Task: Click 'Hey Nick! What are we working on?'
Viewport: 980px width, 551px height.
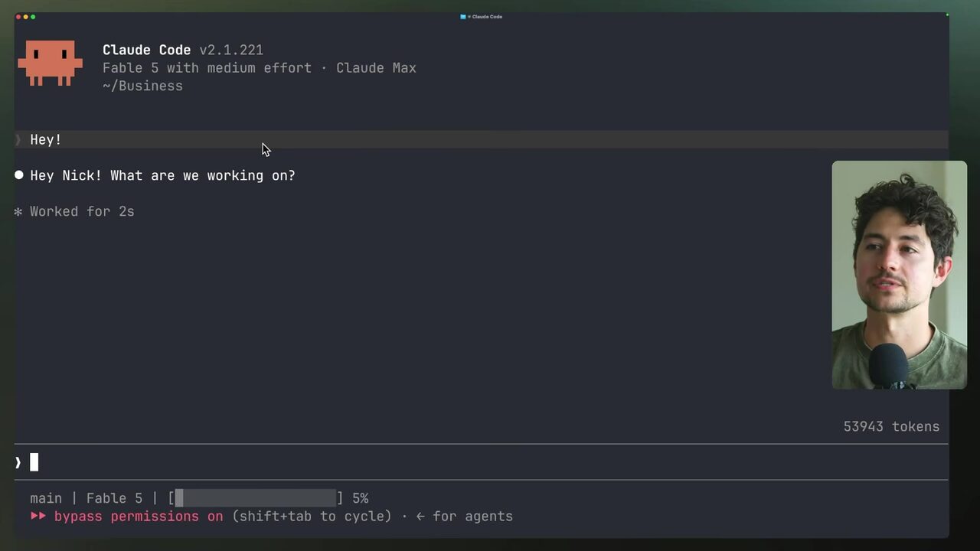Action: [x=162, y=175]
